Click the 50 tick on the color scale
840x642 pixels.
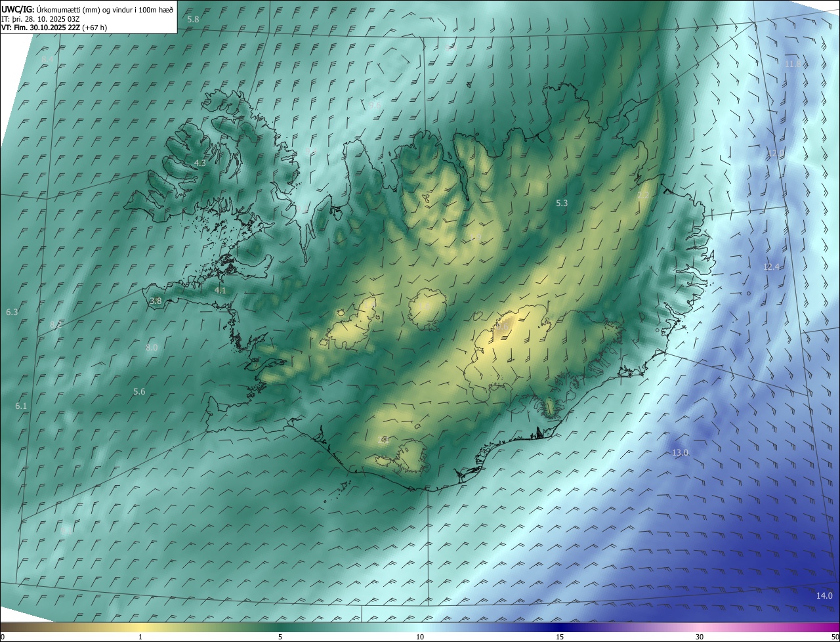click(x=835, y=637)
